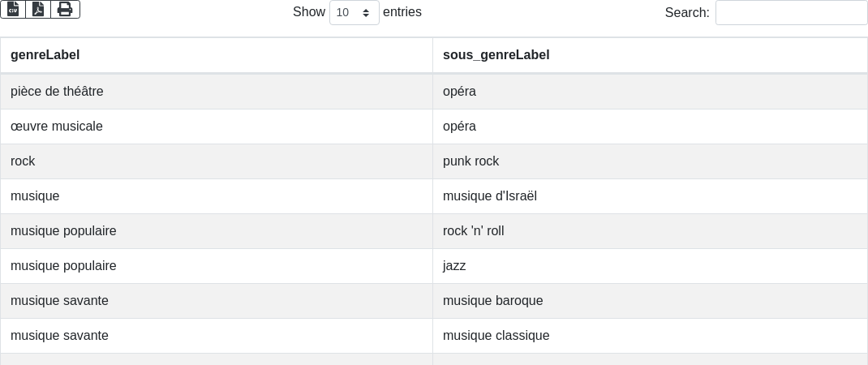Select the pièce de théâtre cell
Screen dimensions: 868x365
[217, 92]
